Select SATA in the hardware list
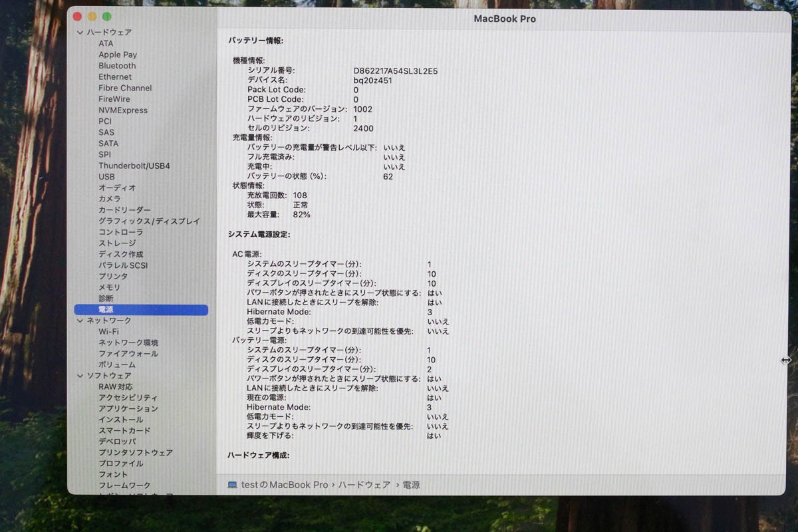The image size is (798, 532). 108,143
